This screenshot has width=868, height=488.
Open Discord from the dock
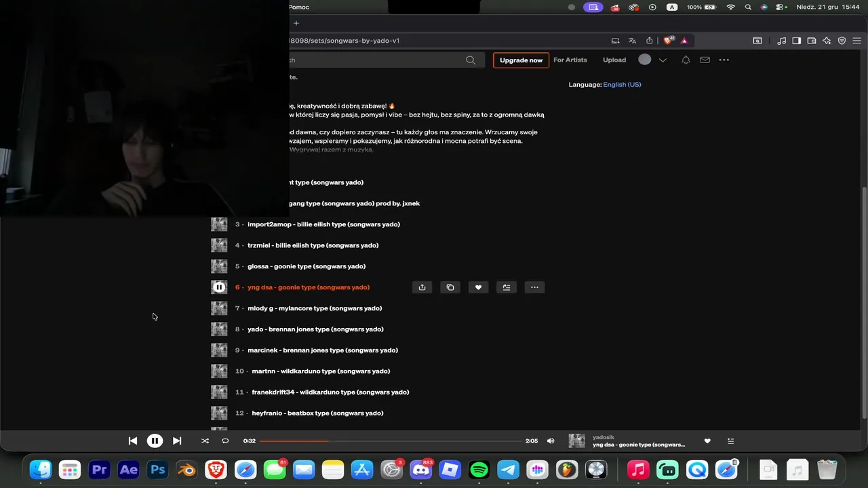420,470
